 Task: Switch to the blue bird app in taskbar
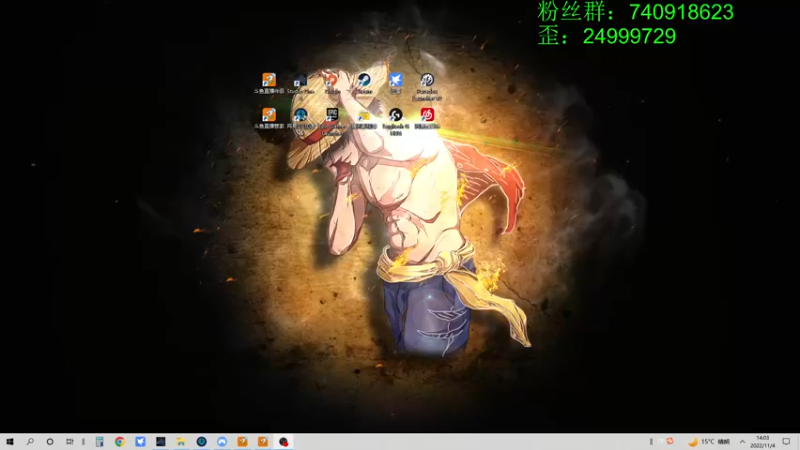(140, 441)
